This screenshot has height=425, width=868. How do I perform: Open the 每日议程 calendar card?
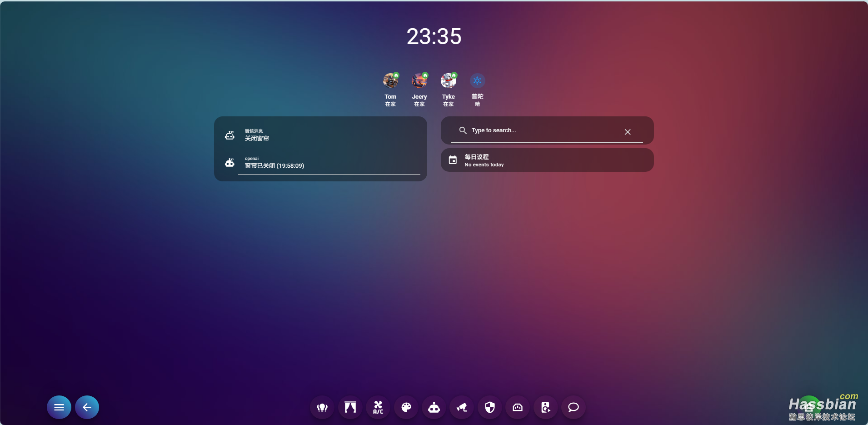[547, 160]
